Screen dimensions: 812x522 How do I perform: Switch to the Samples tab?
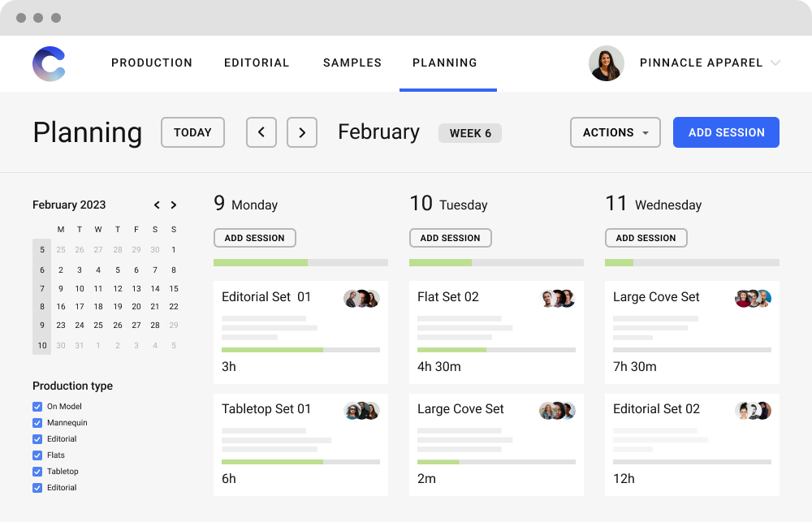click(352, 63)
